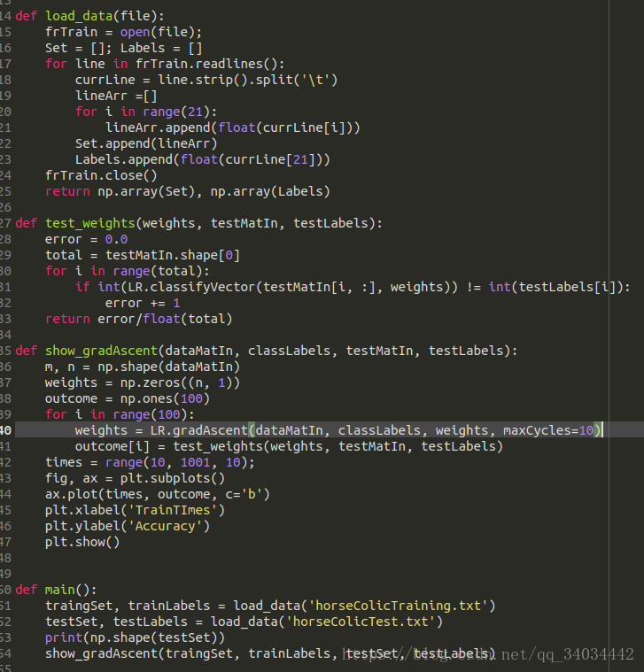
Task: Click plt.xlabel('TrainTImes') line
Action: 135,510
